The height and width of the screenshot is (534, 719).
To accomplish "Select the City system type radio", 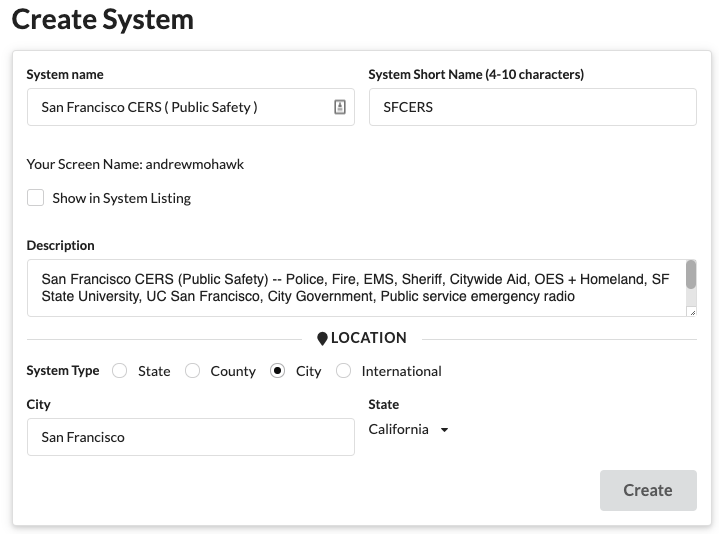I will [x=277, y=371].
